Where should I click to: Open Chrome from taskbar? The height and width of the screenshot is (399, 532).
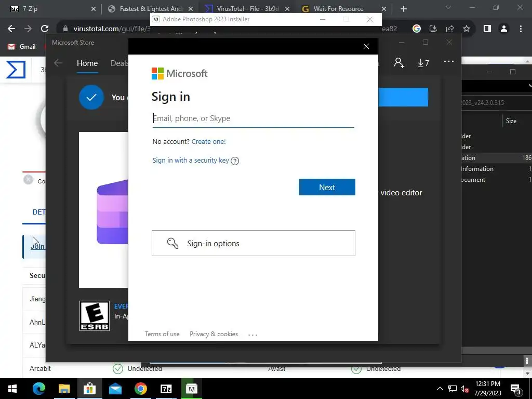(140, 389)
